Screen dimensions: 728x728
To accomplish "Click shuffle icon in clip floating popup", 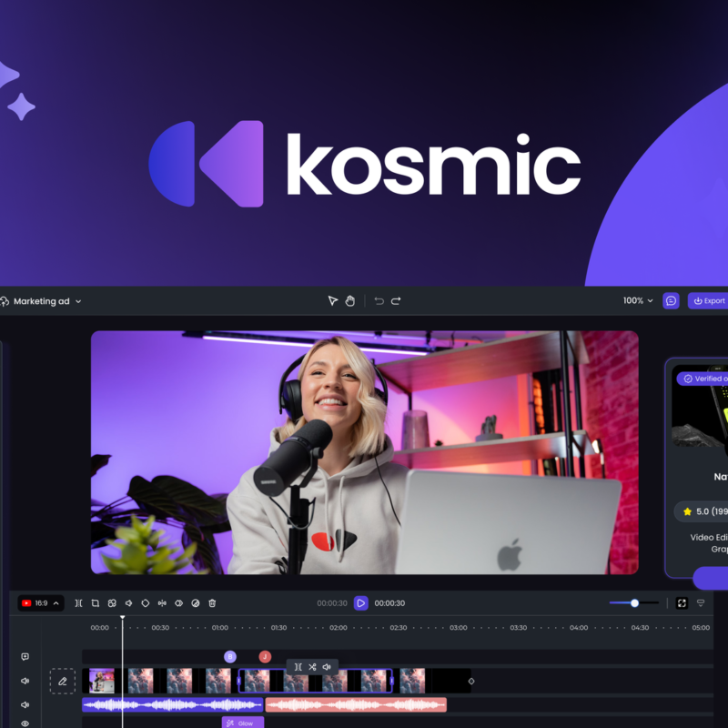I will [x=312, y=667].
